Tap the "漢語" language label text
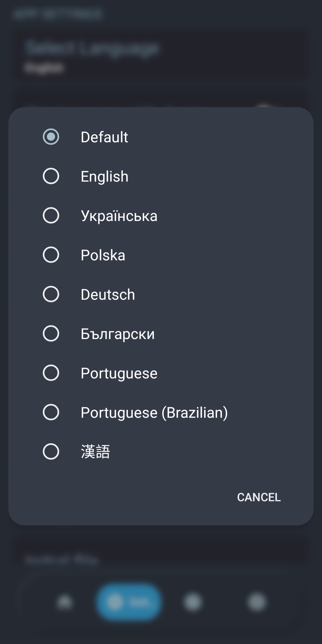Screen dimensions: 322x644 pos(95,452)
